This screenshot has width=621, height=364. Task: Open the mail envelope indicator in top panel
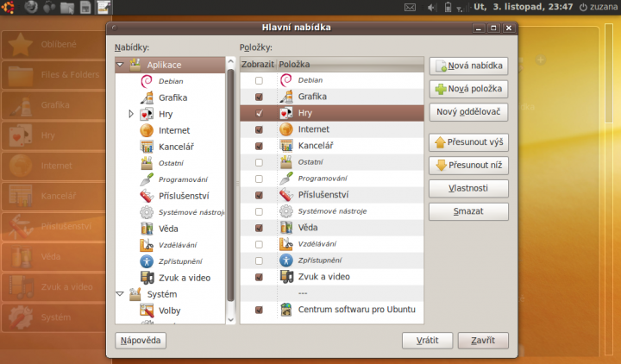pyautogui.click(x=410, y=7)
